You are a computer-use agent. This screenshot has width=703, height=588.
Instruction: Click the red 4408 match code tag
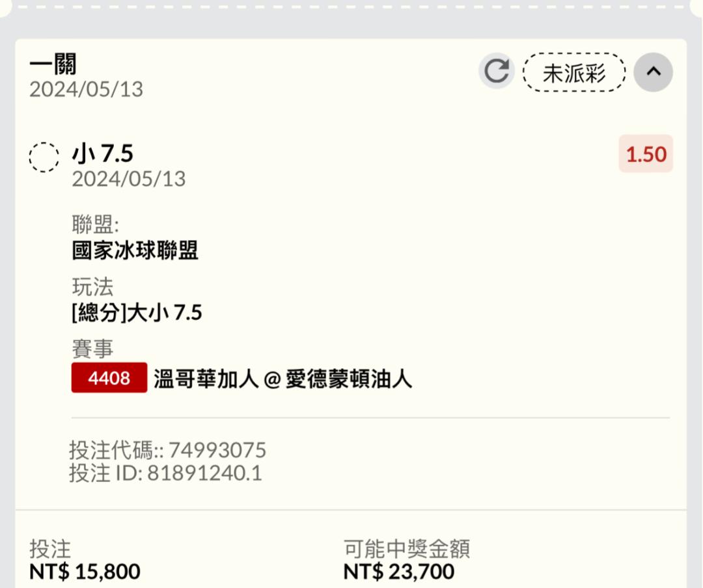[109, 378]
